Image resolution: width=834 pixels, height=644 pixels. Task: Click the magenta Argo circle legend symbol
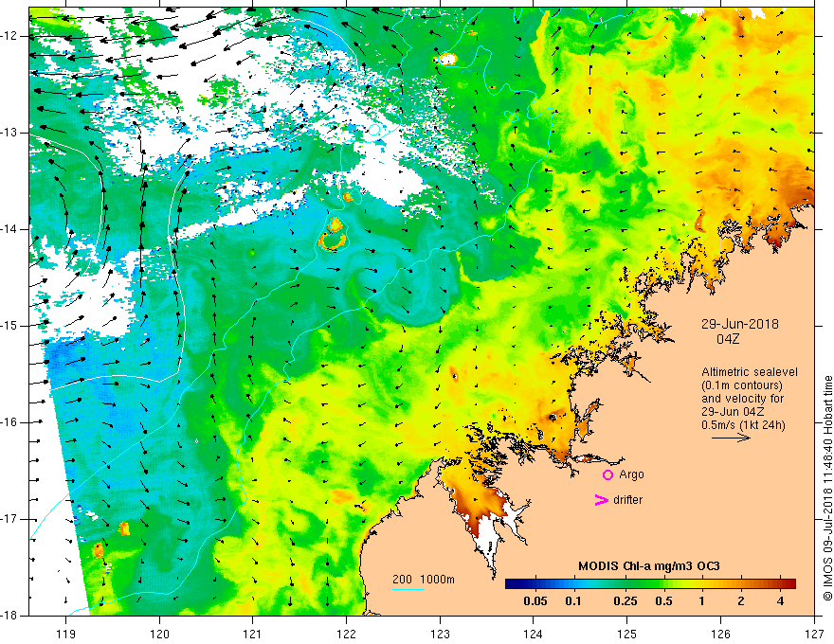coord(607,474)
